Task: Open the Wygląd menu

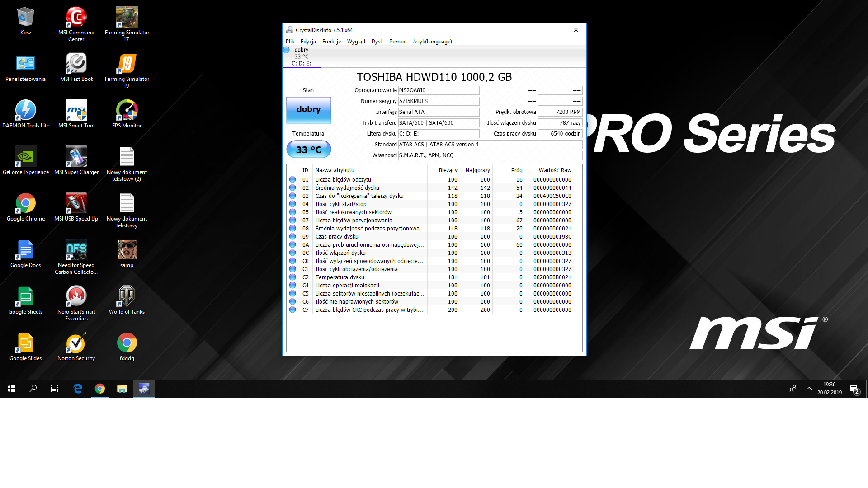Action: [x=356, y=42]
